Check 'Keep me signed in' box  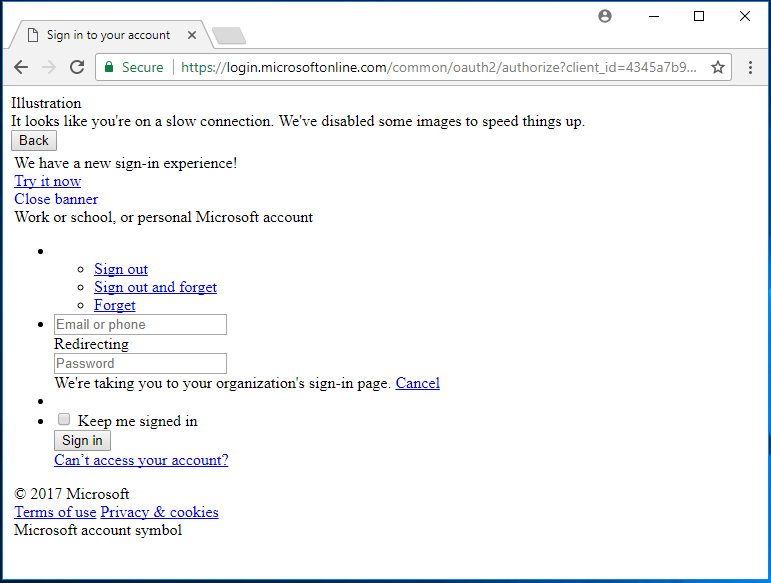pos(63,419)
